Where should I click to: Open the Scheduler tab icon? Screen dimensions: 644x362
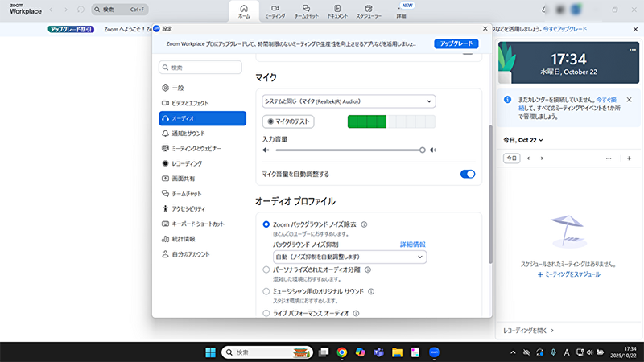pyautogui.click(x=369, y=8)
